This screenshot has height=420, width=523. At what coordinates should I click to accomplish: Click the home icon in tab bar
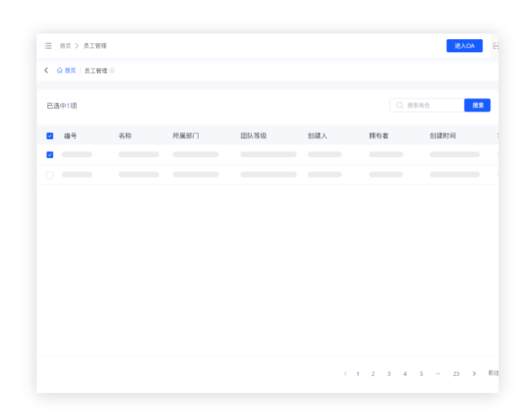(x=59, y=71)
